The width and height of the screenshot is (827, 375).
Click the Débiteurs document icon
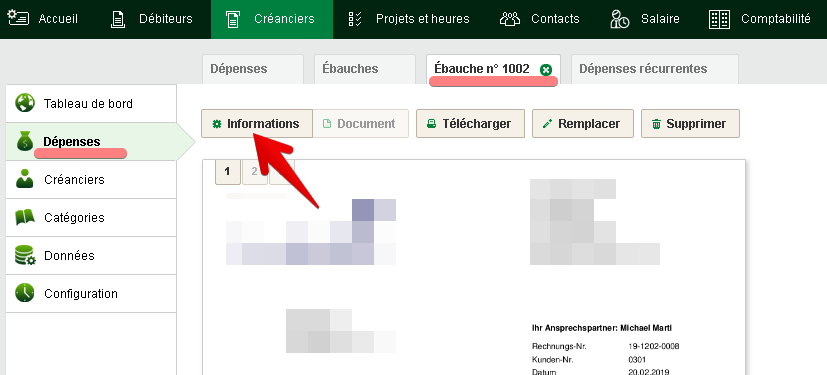[118, 19]
